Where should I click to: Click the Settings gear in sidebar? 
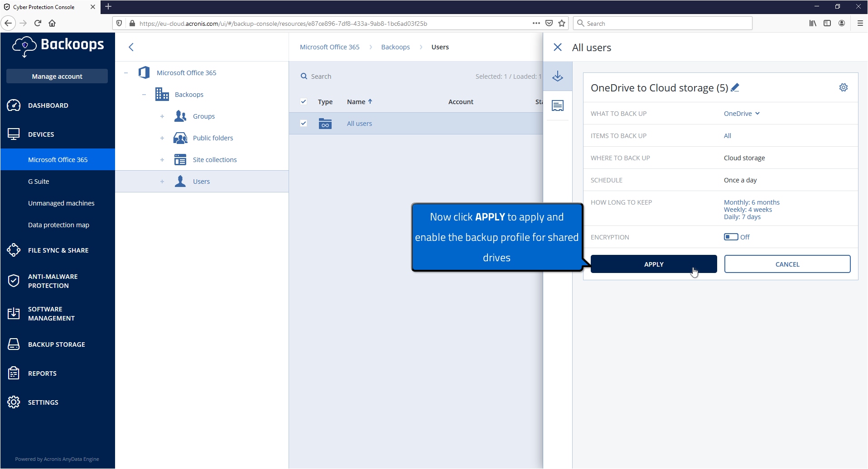[14, 402]
